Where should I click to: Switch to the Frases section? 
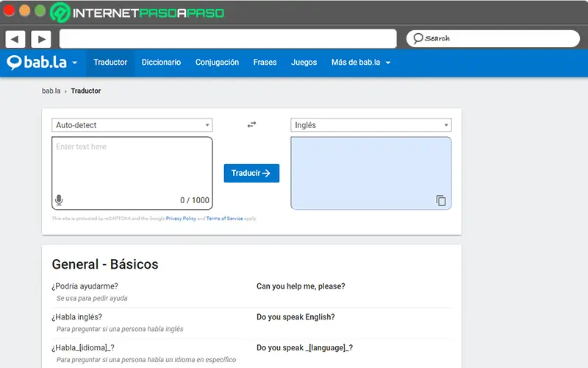265,63
